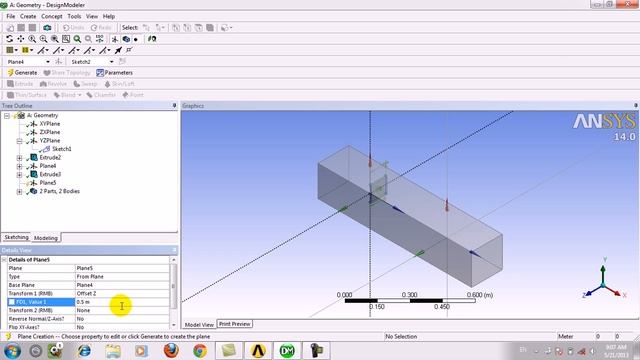Click the teal Image Capture toolbar icon
Image resolution: width=640 pixels, height=360 pixels.
[47, 28]
